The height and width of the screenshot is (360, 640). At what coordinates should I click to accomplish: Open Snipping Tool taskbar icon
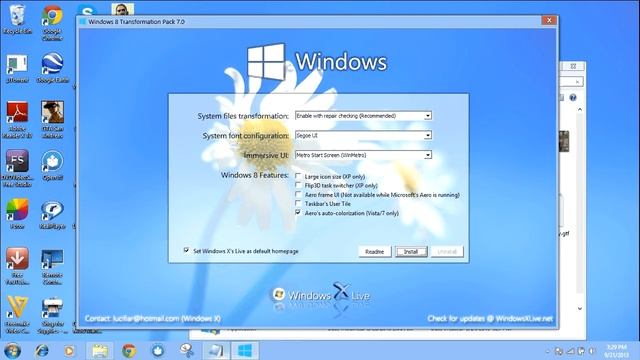click(187, 351)
